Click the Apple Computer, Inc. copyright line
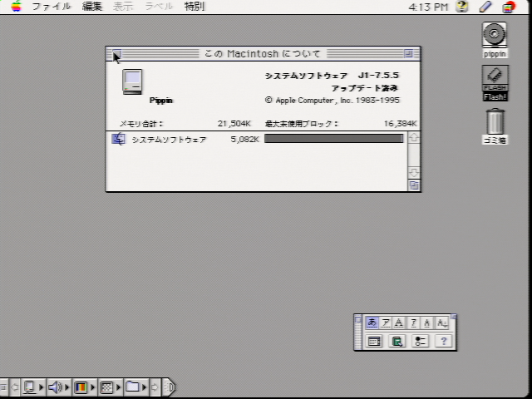The image size is (532, 399). pos(332,101)
